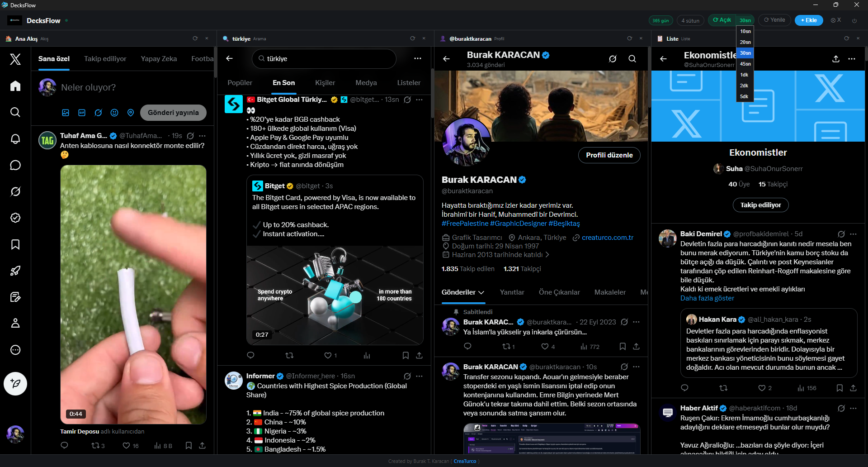Click search icon on Burak KARACAN profile
The height and width of the screenshot is (467, 868).
coord(632,59)
